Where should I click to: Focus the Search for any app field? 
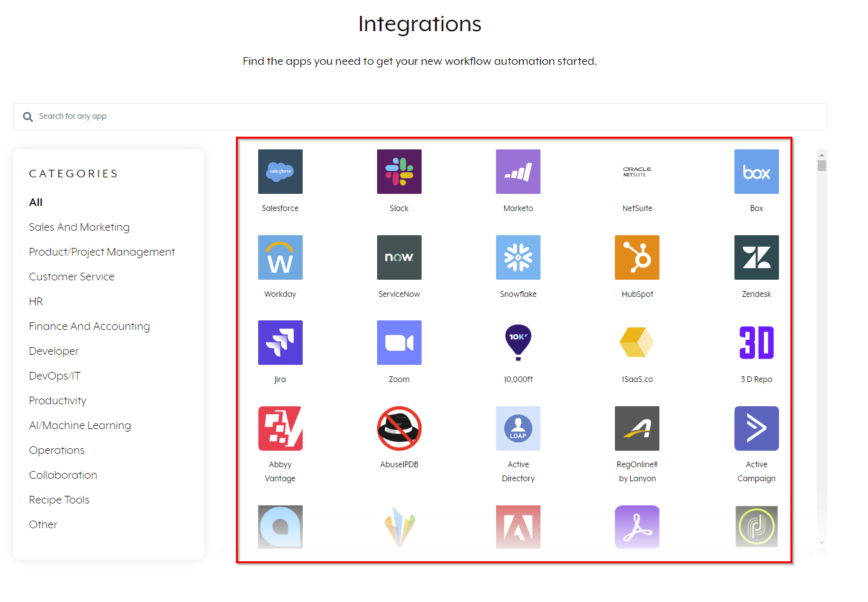pyautogui.click(x=420, y=116)
